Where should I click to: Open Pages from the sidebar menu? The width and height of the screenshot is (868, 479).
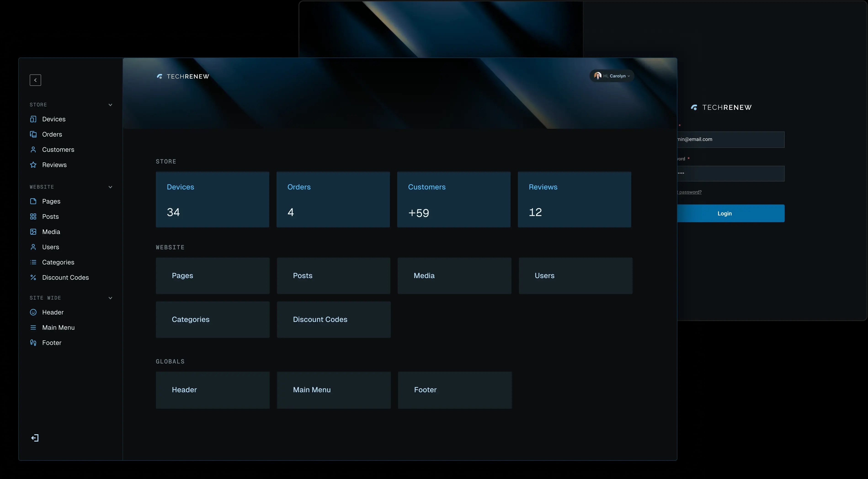tap(51, 201)
